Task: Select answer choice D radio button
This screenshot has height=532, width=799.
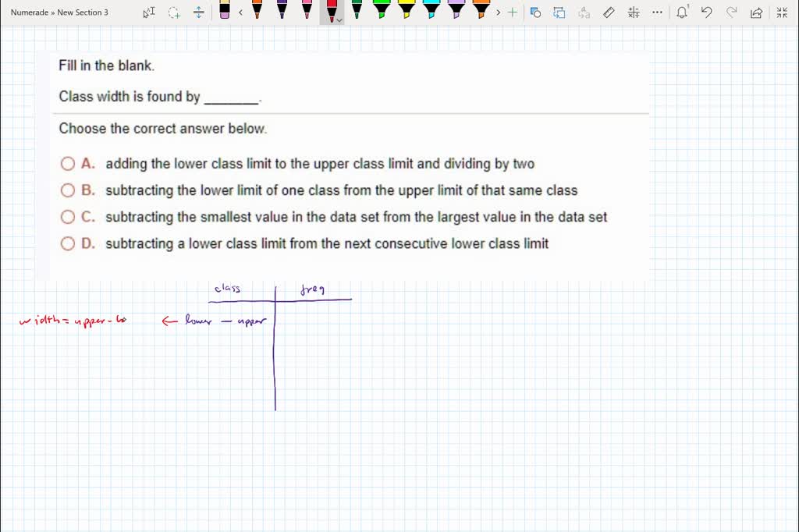Action: click(68, 243)
